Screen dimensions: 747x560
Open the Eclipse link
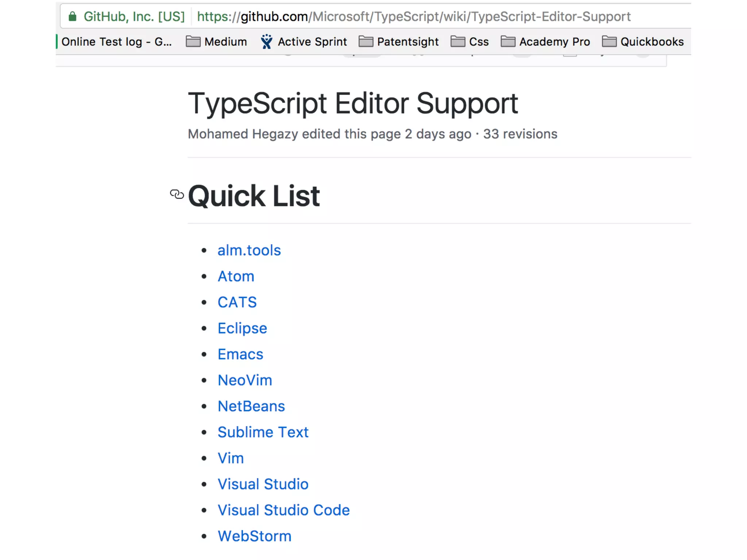pos(242,328)
